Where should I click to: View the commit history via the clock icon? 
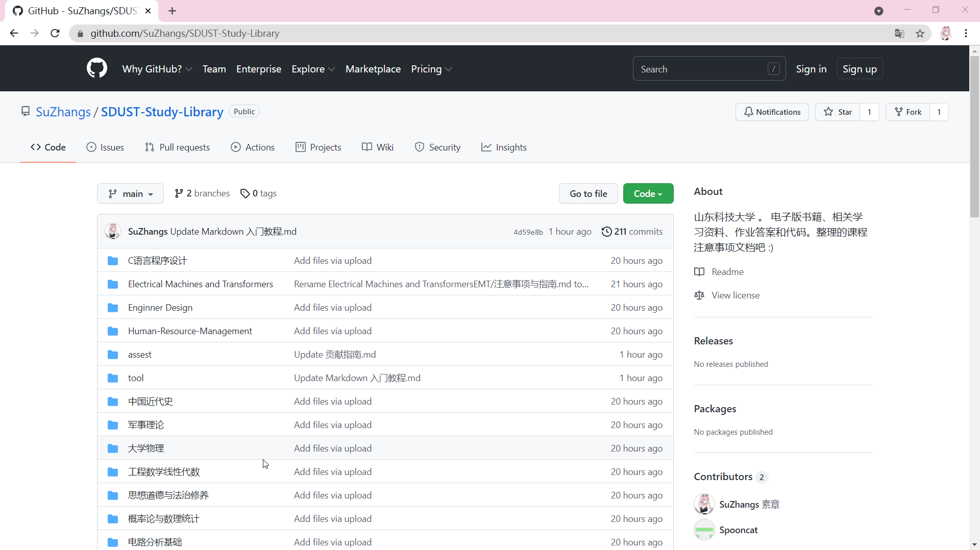[x=607, y=231]
